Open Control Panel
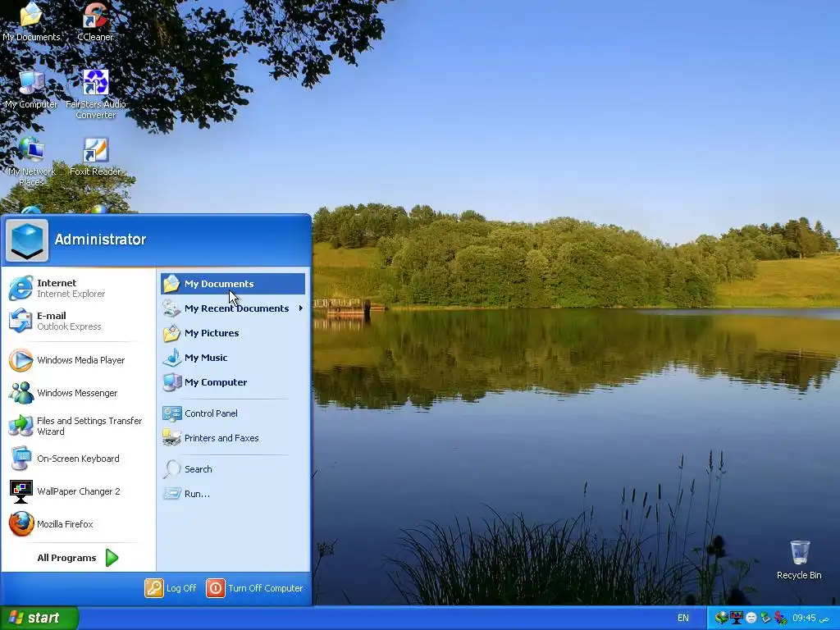Image resolution: width=840 pixels, height=630 pixels. coord(232,413)
